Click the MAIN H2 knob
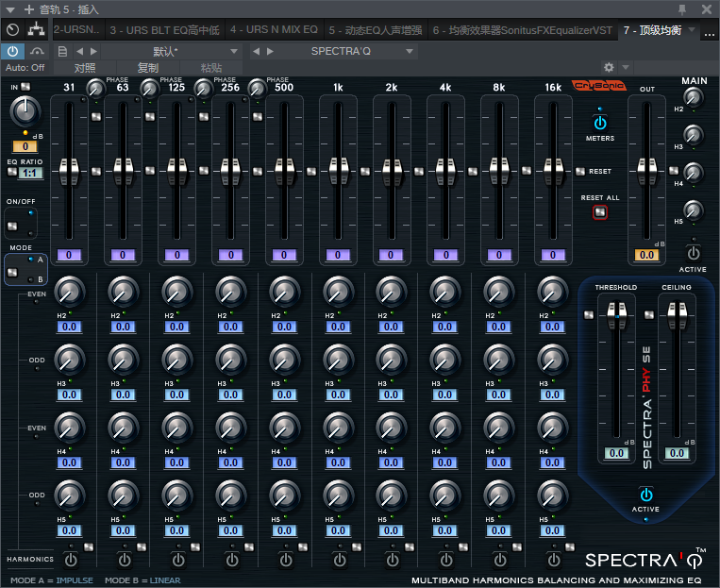The height and width of the screenshot is (588, 720). [x=693, y=97]
